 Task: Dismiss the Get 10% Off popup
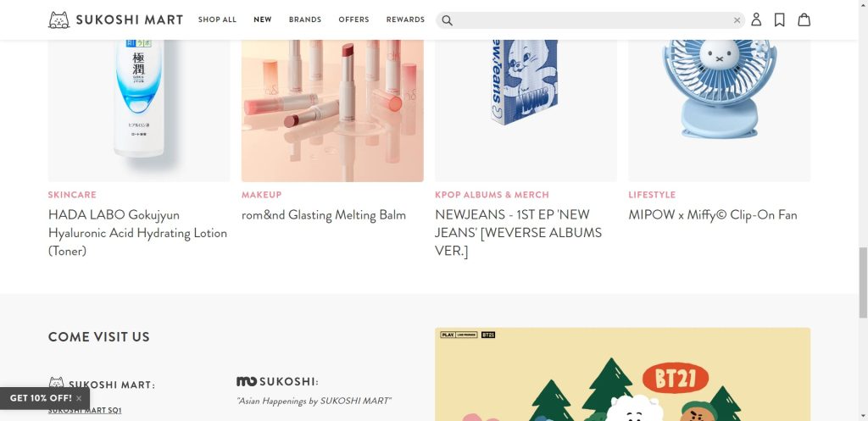(79, 398)
